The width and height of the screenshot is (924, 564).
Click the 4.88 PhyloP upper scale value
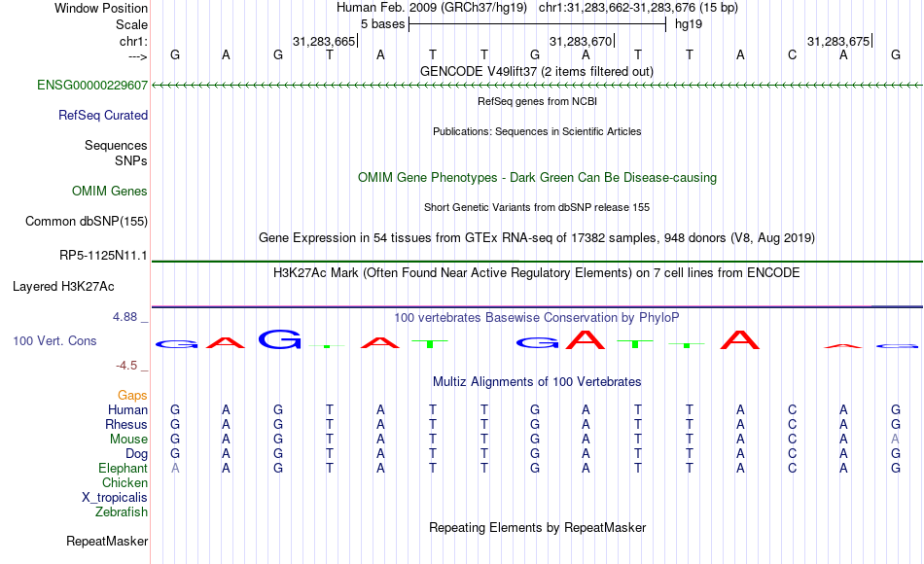click(124, 317)
